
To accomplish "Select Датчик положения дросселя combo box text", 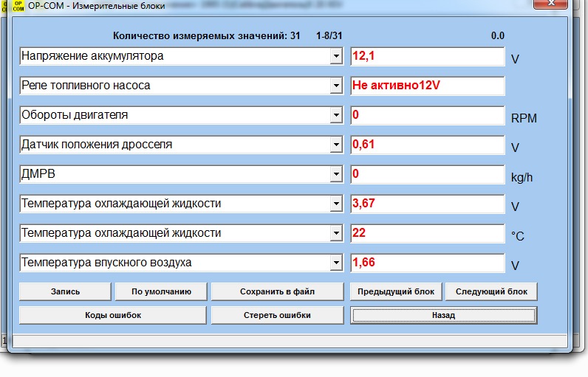I will 97,145.
